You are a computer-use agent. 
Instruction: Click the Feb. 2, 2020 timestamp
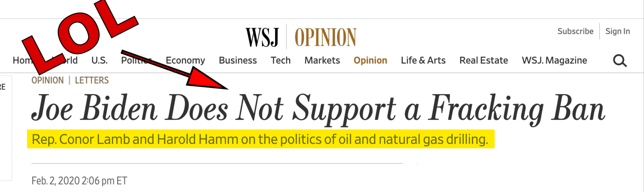(79, 181)
